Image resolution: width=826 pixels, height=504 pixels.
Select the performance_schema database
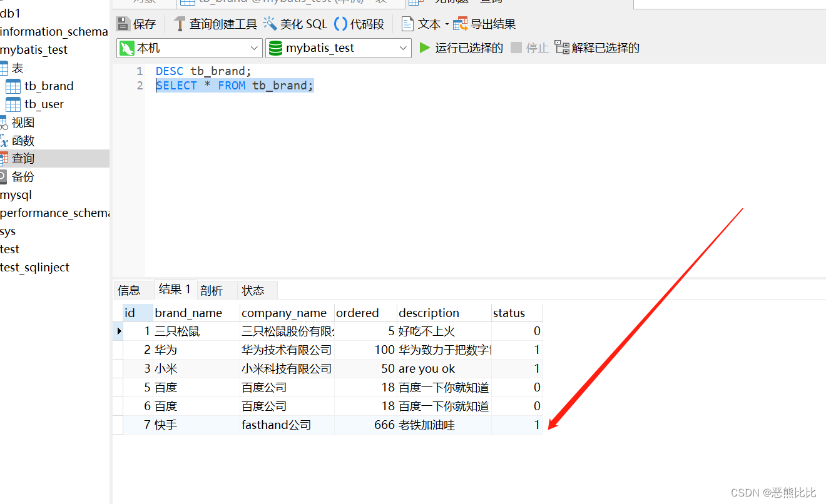click(54, 213)
